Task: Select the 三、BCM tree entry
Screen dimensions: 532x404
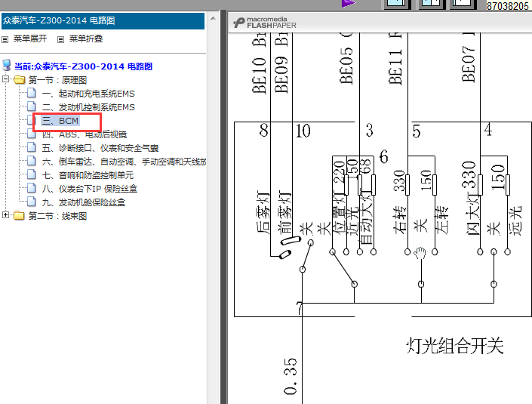Action: [60, 121]
